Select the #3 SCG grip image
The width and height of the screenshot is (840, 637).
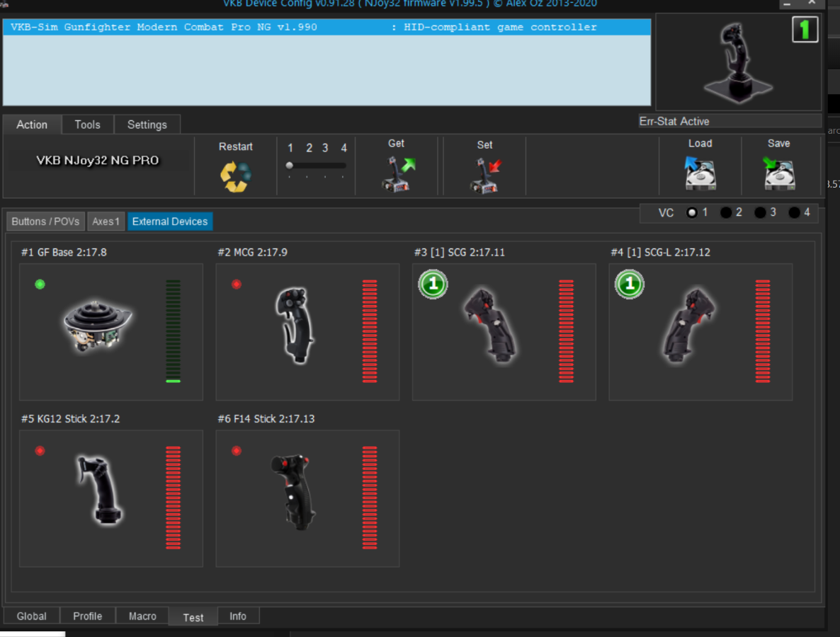tap(489, 326)
